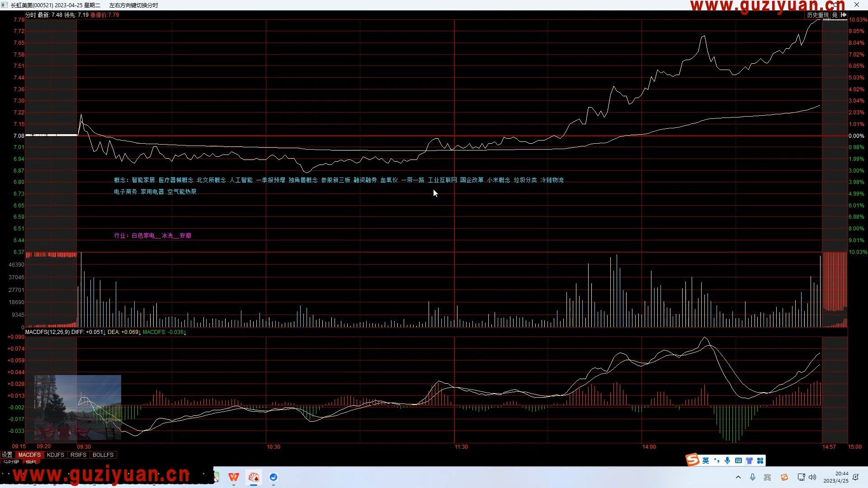Open the 设置 settings button
The width and height of the screenshot is (868, 488).
pyautogui.click(x=7, y=455)
